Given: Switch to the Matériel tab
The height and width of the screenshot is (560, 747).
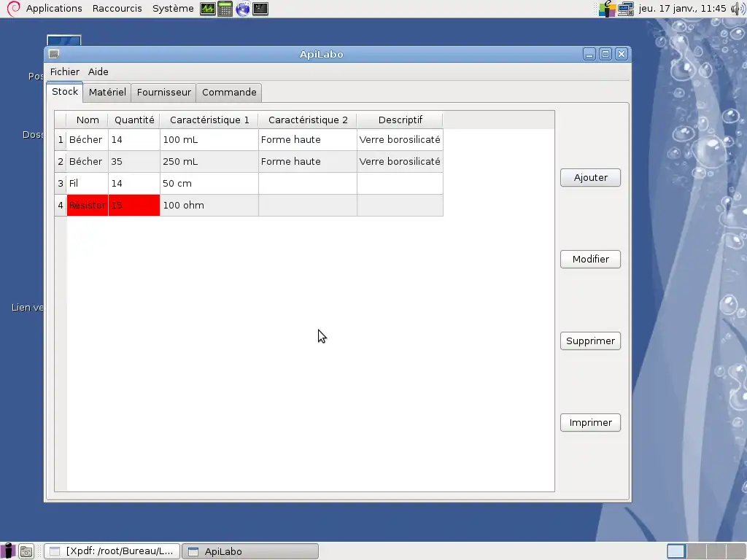Looking at the screenshot, I should pos(107,93).
